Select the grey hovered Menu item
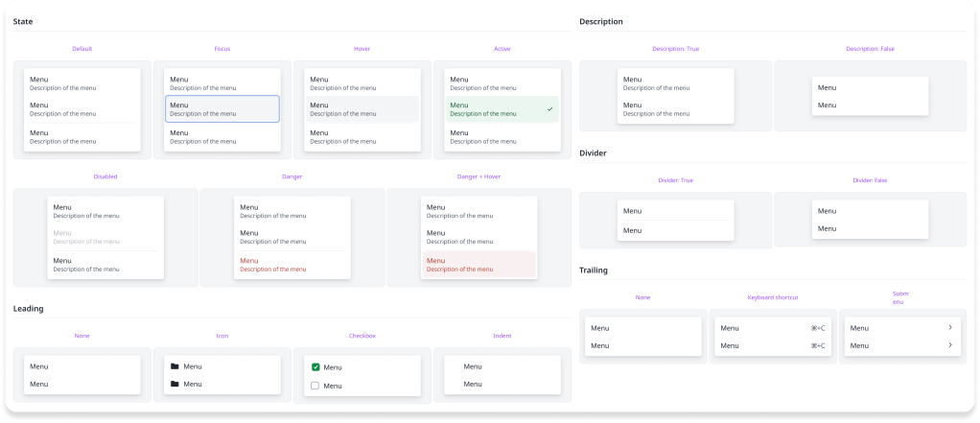This screenshot has height=423, width=980. tap(362, 108)
